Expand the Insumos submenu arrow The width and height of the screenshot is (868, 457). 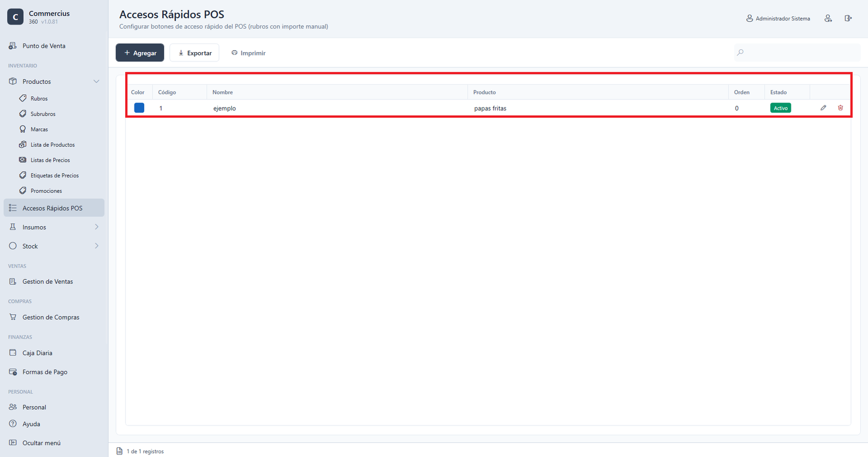click(x=97, y=227)
